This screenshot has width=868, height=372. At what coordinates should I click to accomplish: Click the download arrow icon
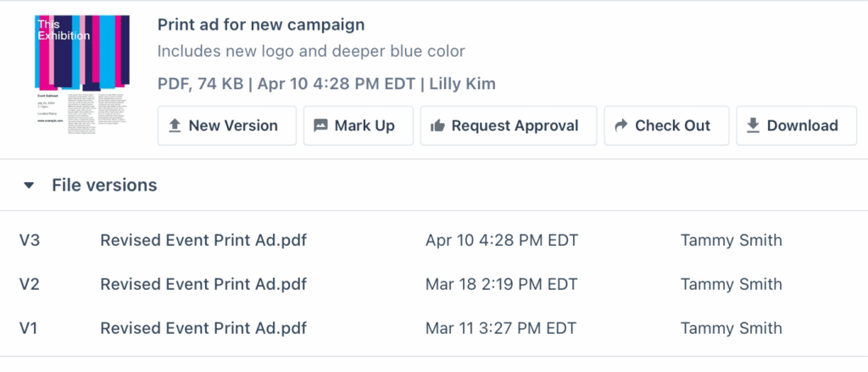(x=753, y=125)
